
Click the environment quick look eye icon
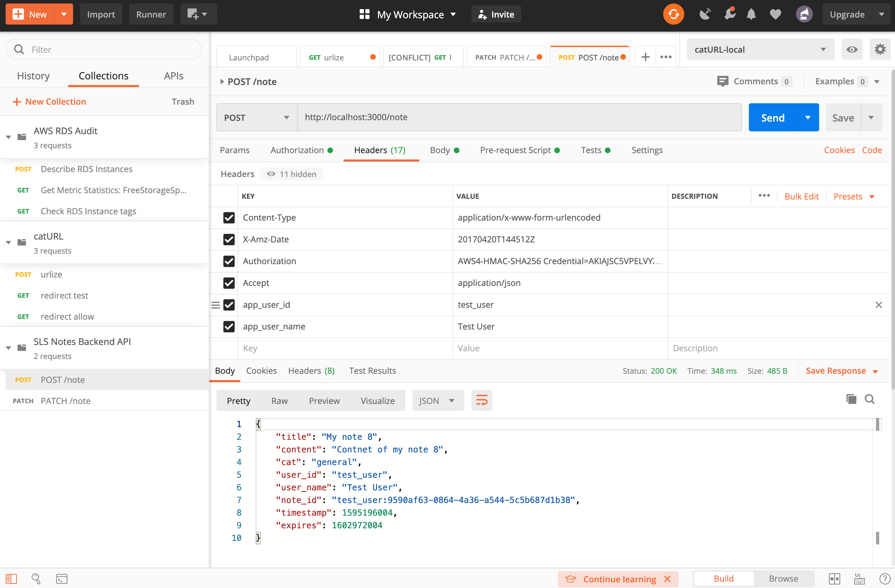(852, 49)
